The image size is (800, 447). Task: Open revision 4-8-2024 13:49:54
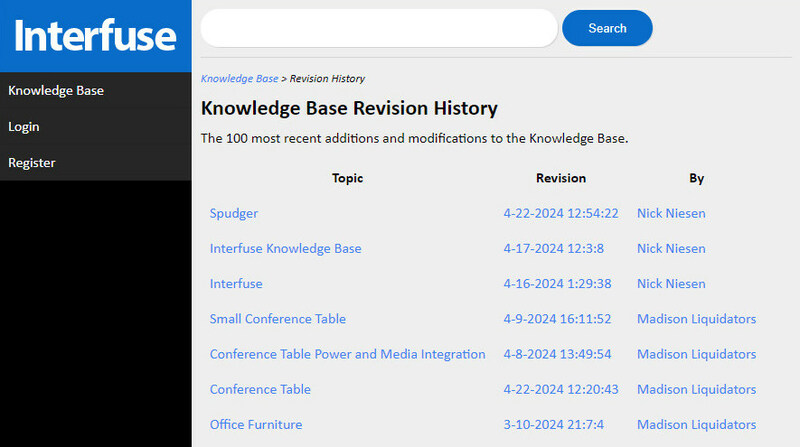557,354
